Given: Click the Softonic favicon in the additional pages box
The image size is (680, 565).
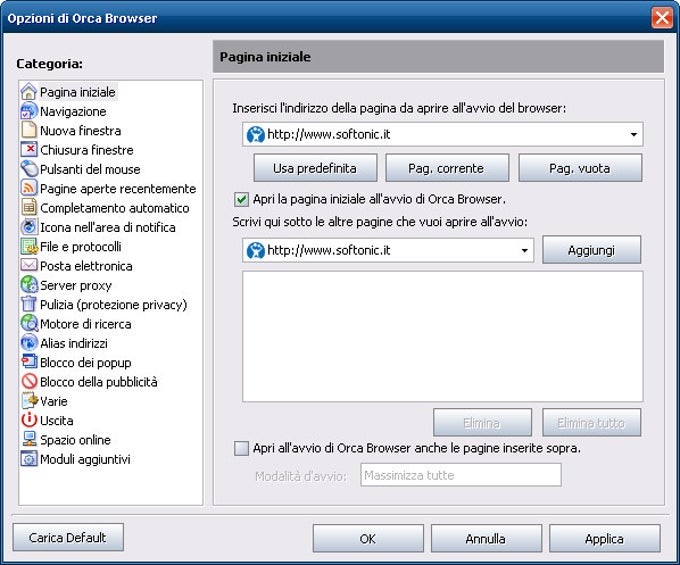Looking at the screenshot, I should point(255,250).
